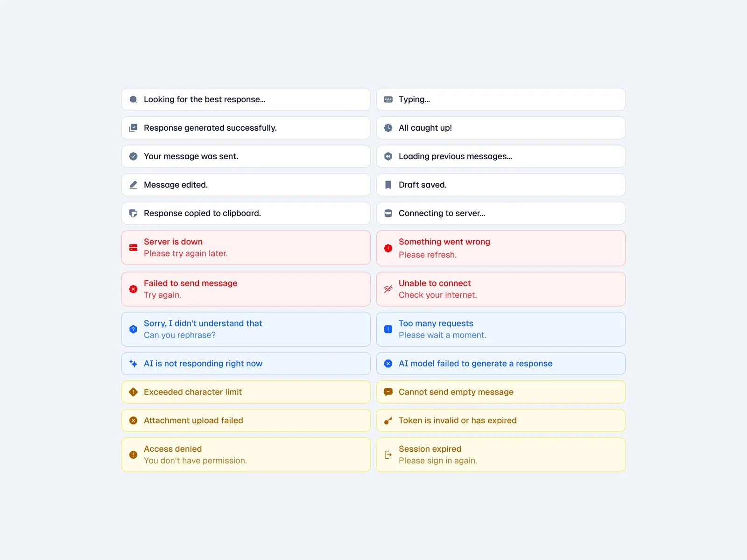
Task: Select the 'Your message was sent.' notification
Action: pos(246,156)
